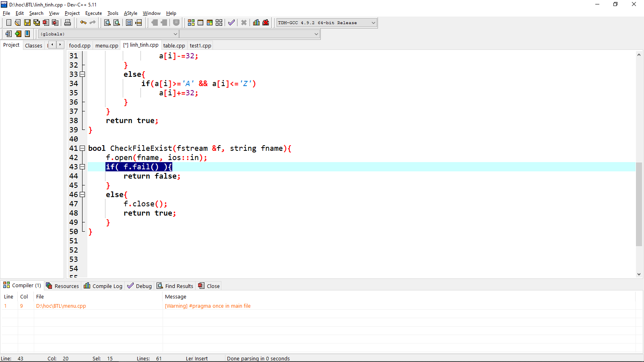The height and width of the screenshot is (362, 644).
Task: Click the Undo arrow icon
Action: (x=83, y=23)
